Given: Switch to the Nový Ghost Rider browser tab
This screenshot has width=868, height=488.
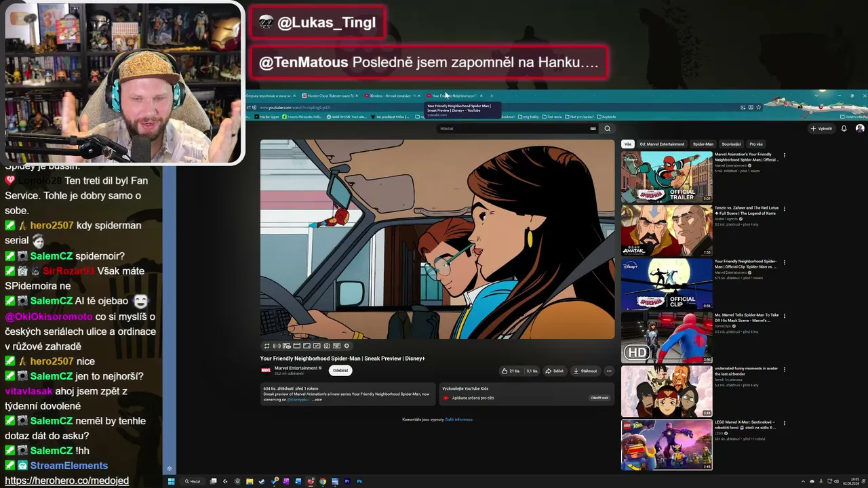Looking at the screenshot, I should (x=331, y=96).
